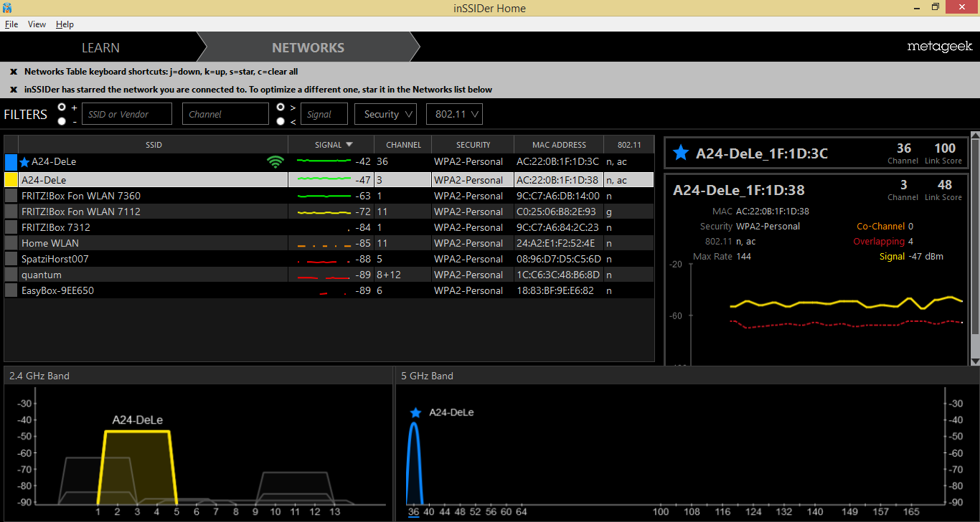Select the FRITZ!Box Fon WLAN 7112 row
Image resolution: width=980 pixels, height=522 pixels.
pyautogui.click(x=329, y=212)
